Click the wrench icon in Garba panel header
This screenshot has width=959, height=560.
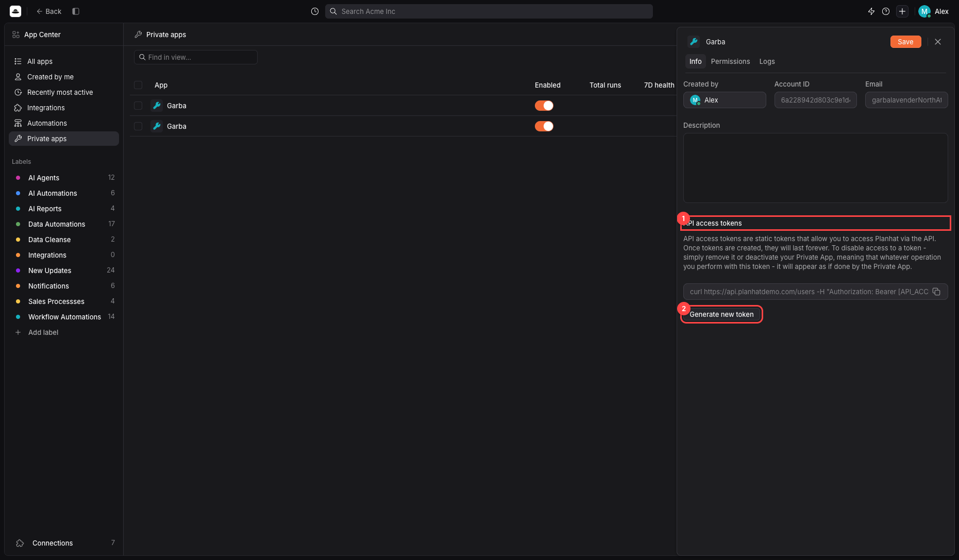click(694, 42)
